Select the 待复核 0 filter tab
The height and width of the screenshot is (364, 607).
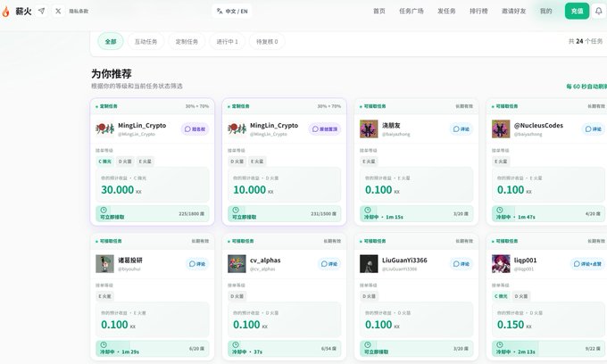267,41
